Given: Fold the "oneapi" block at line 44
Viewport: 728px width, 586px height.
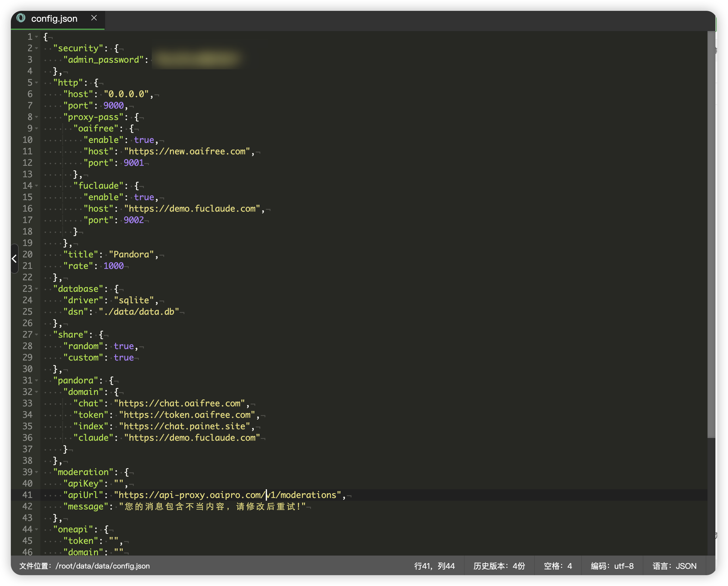Looking at the screenshot, I should coord(36,529).
